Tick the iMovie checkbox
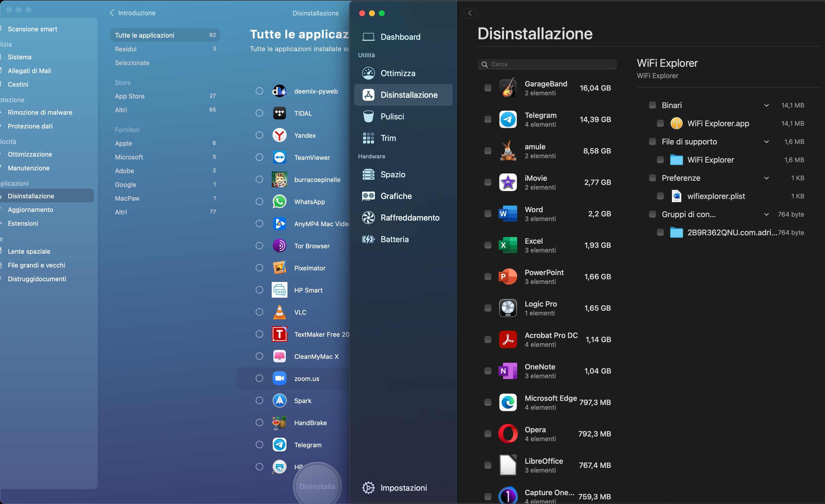Viewport: 825px width, 504px height. coord(488,182)
